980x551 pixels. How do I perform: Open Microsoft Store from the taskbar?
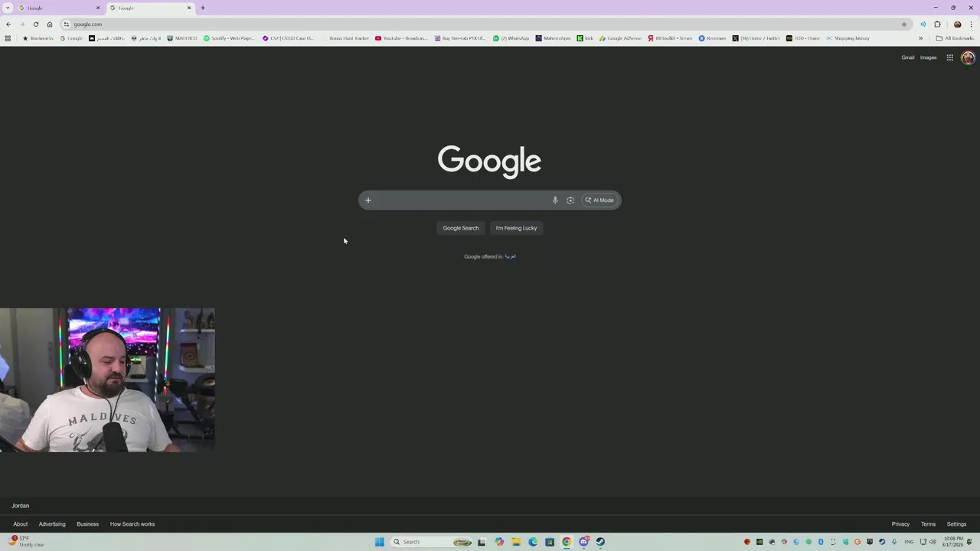point(550,542)
